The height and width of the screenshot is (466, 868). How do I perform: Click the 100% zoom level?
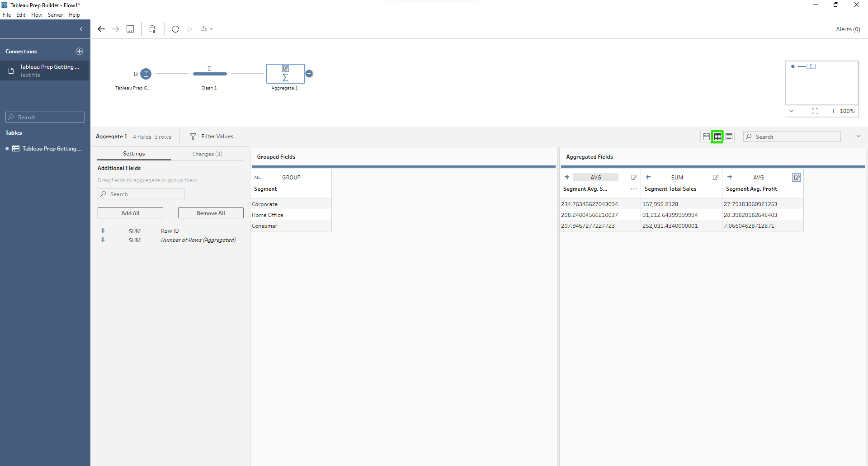coord(847,111)
